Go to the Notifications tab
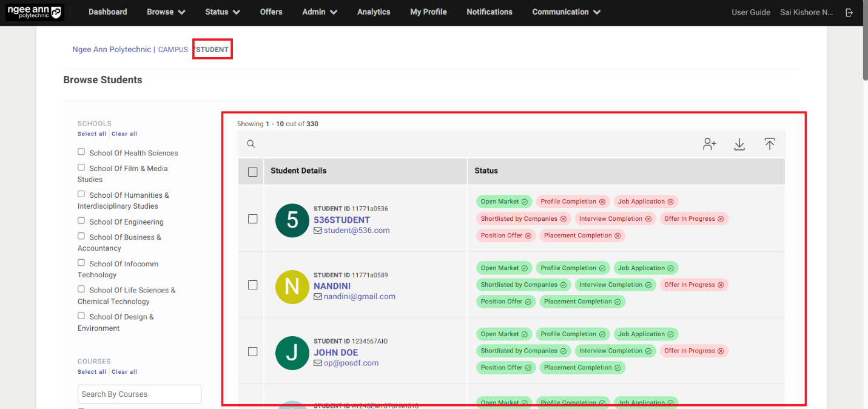 coord(489,12)
